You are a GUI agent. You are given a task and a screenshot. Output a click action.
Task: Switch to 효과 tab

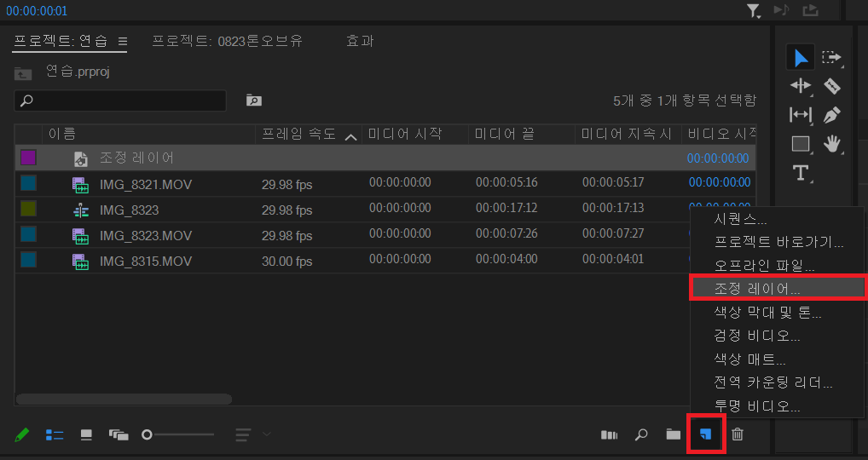[x=360, y=41]
